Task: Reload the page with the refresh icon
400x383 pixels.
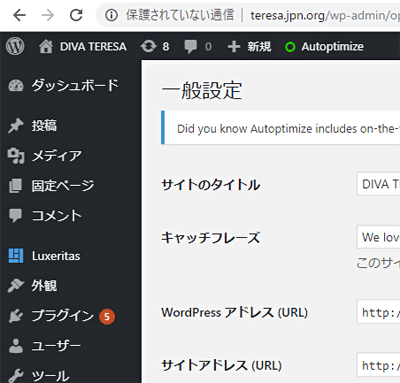Action: click(x=76, y=15)
